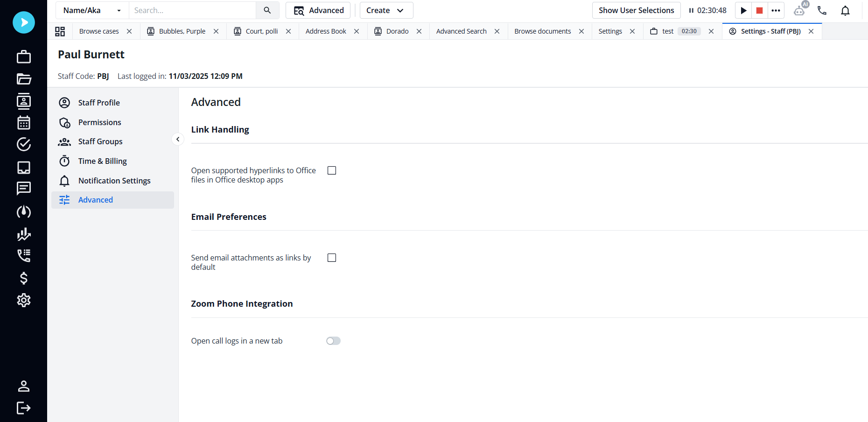Open the Name/Aka search type dropdown
868x422 pixels.
(x=92, y=10)
